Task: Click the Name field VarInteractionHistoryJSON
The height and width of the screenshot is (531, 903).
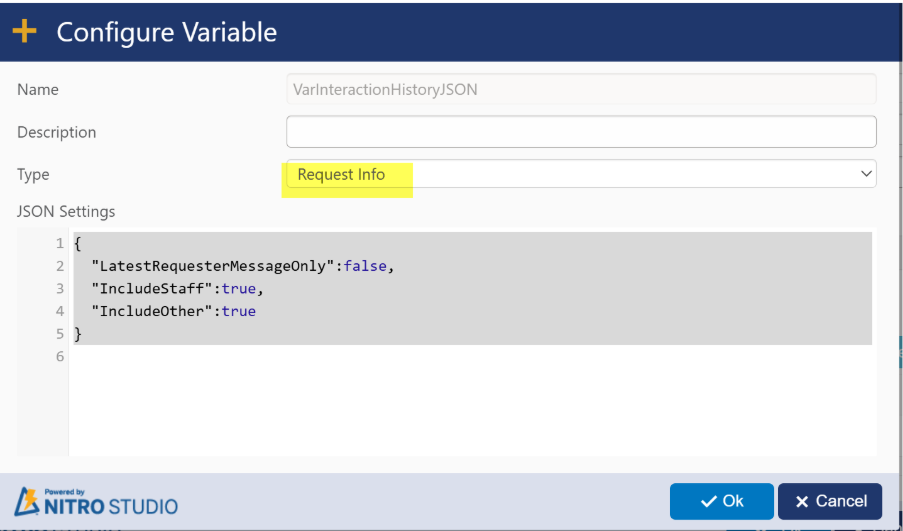Action: [x=580, y=90]
